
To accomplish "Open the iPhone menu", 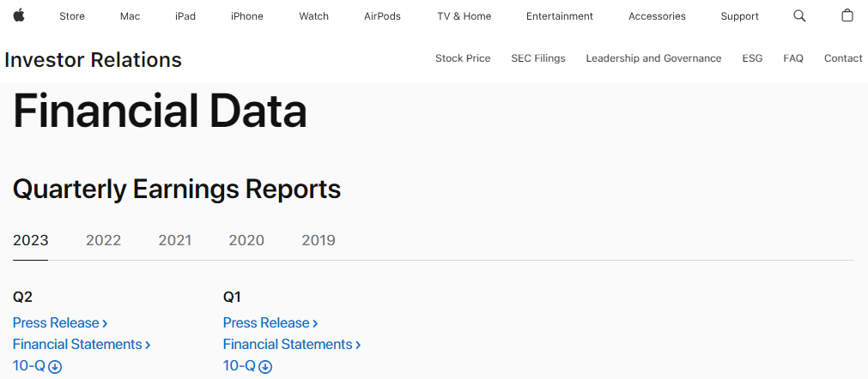I will (247, 16).
